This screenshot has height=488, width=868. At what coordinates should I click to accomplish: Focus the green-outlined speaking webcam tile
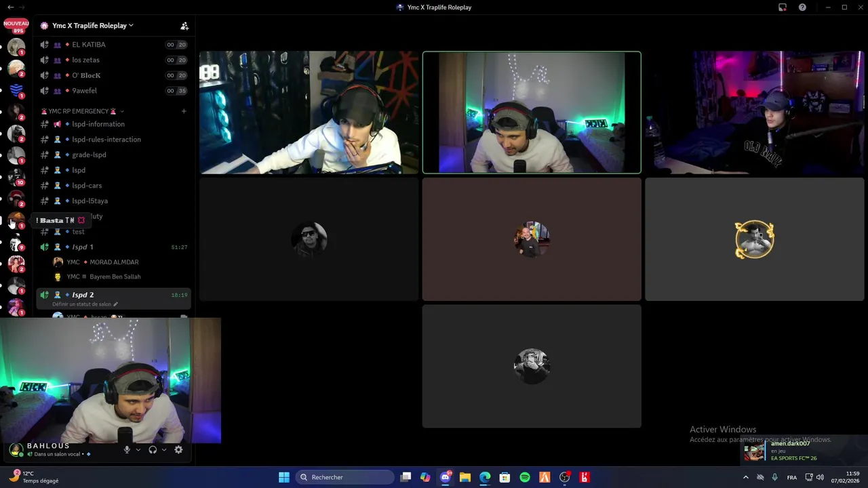pyautogui.click(x=532, y=113)
